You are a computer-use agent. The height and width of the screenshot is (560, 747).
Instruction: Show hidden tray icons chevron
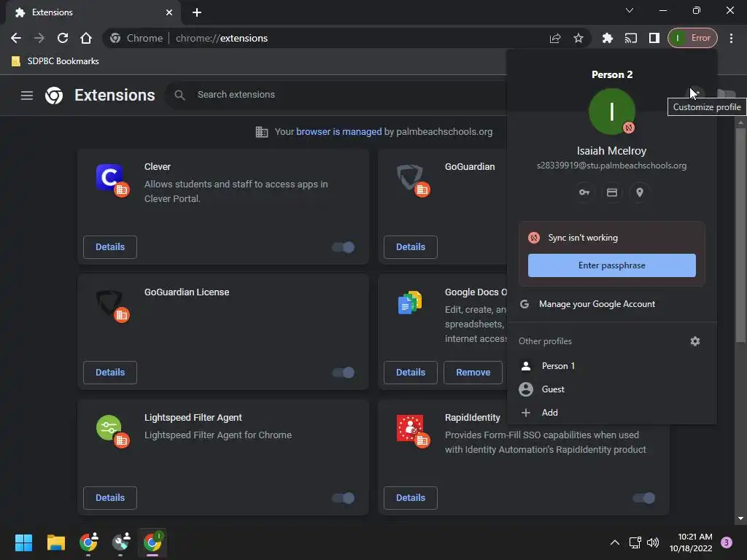615,542
